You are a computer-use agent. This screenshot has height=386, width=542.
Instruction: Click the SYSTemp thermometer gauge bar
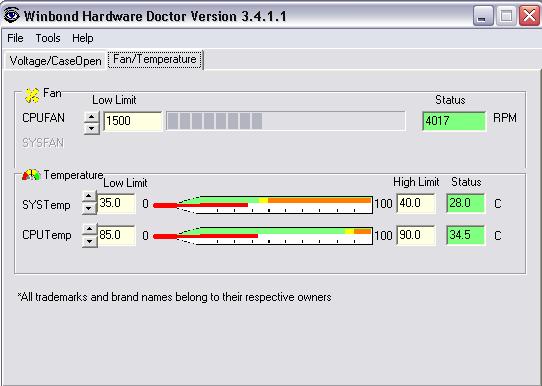(263, 205)
